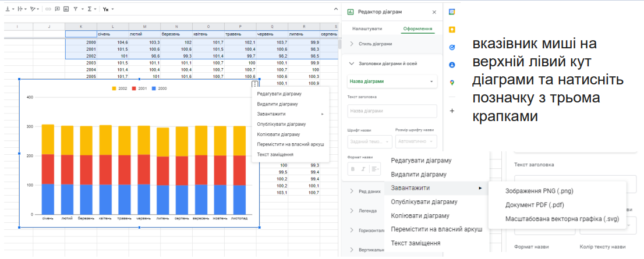Switch to the 'Налаштувати' tab
644x259 pixels.
coord(367,29)
